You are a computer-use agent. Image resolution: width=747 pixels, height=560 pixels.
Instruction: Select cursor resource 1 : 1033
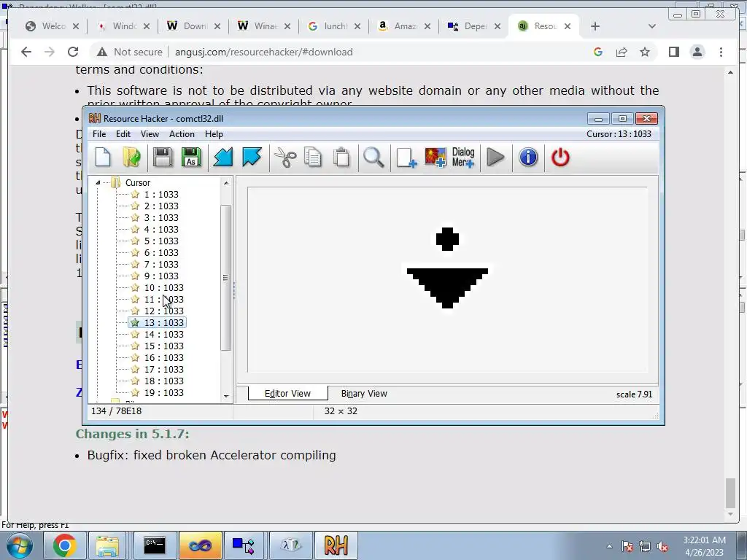[161, 194]
